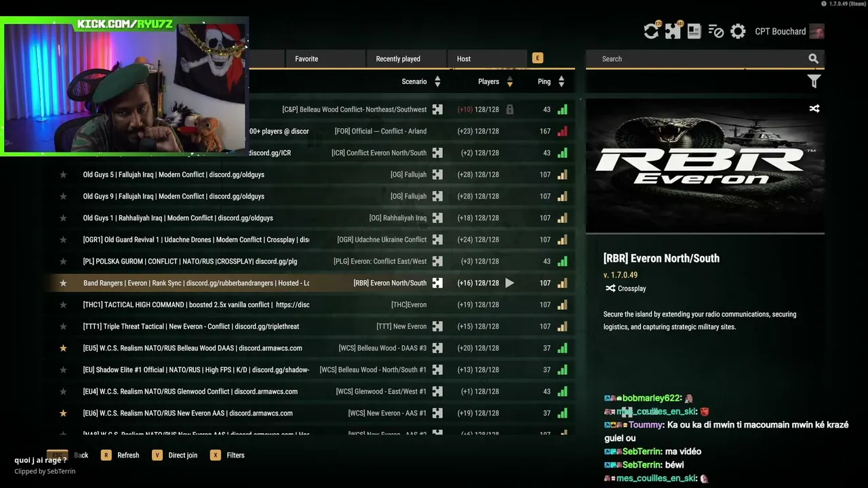This screenshot has height=488, width=868.
Task: Click the 167 ping value on the Arland row
Action: 545,131
